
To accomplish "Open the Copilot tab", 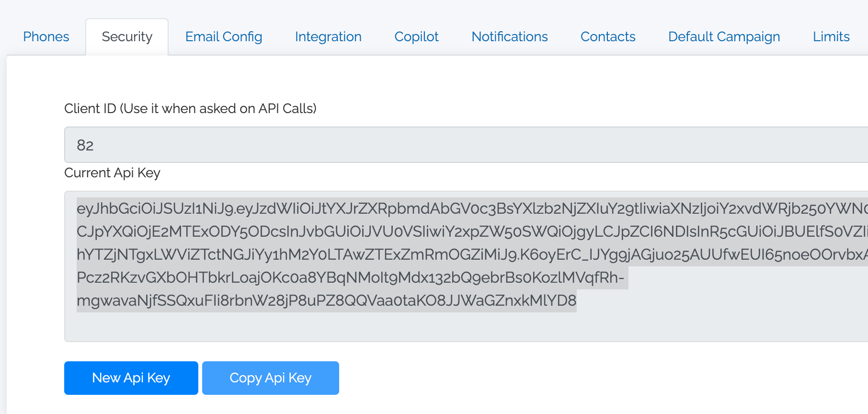I will coord(416,36).
